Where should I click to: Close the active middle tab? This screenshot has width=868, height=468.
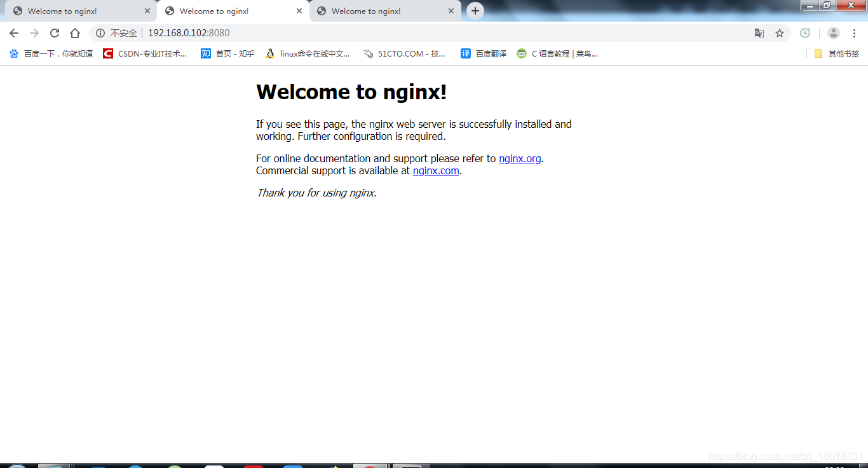tap(299, 11)
